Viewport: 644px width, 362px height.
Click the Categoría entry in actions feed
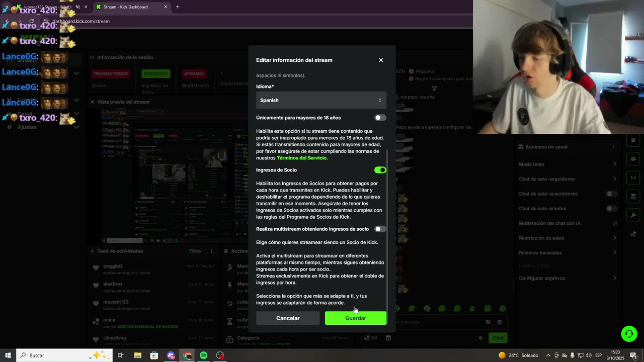click(248, 338)
